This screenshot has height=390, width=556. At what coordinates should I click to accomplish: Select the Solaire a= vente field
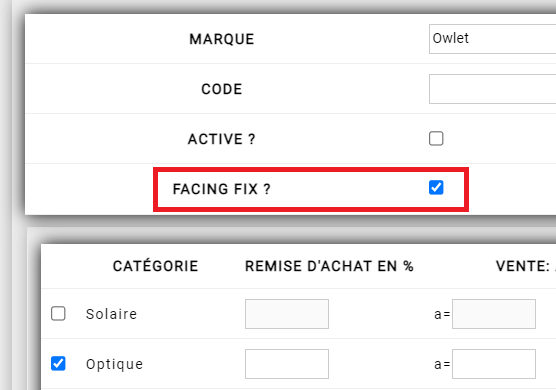[x=494, y=314]
